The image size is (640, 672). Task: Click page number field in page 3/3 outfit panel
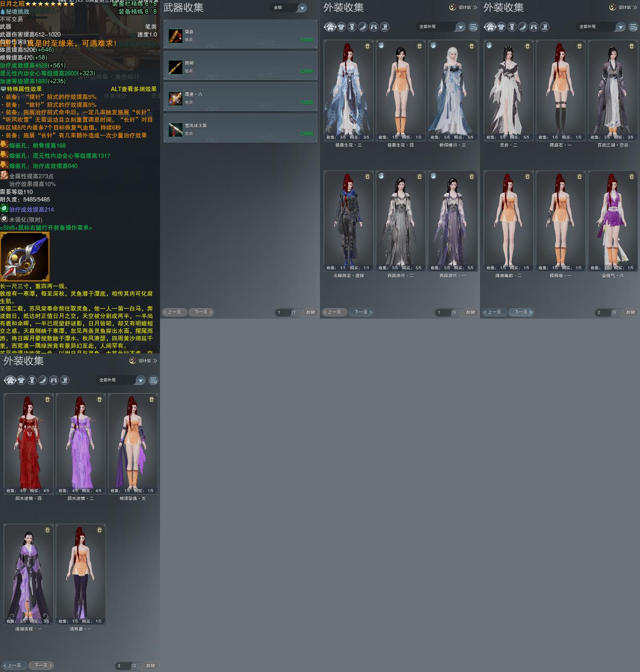point(122,666)
